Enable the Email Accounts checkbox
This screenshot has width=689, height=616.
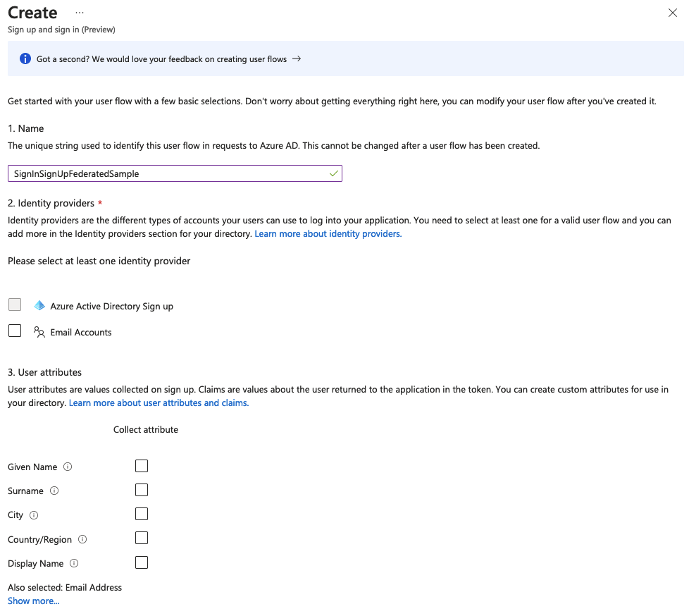click(15, 331)
